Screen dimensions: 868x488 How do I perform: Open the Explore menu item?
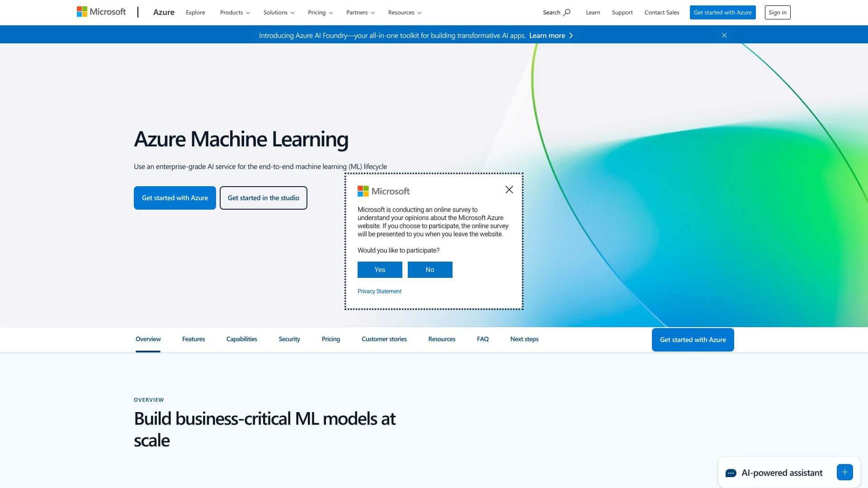[195, 12]
